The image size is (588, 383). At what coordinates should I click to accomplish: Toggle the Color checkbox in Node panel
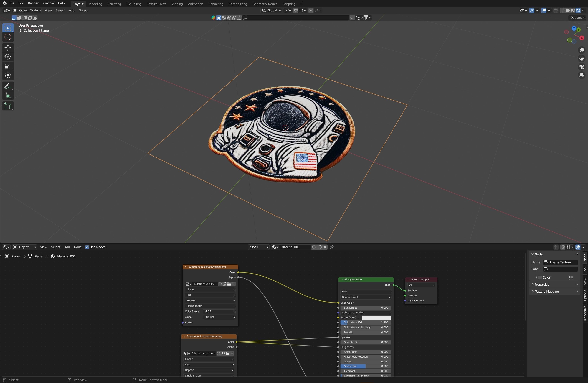pos(540,277)
